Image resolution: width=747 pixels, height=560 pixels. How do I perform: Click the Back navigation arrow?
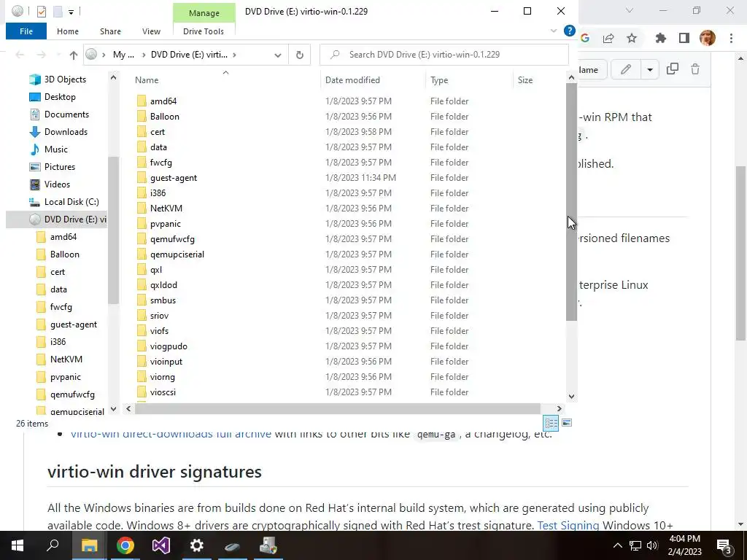pyautogui.click(x=20, y=55)
